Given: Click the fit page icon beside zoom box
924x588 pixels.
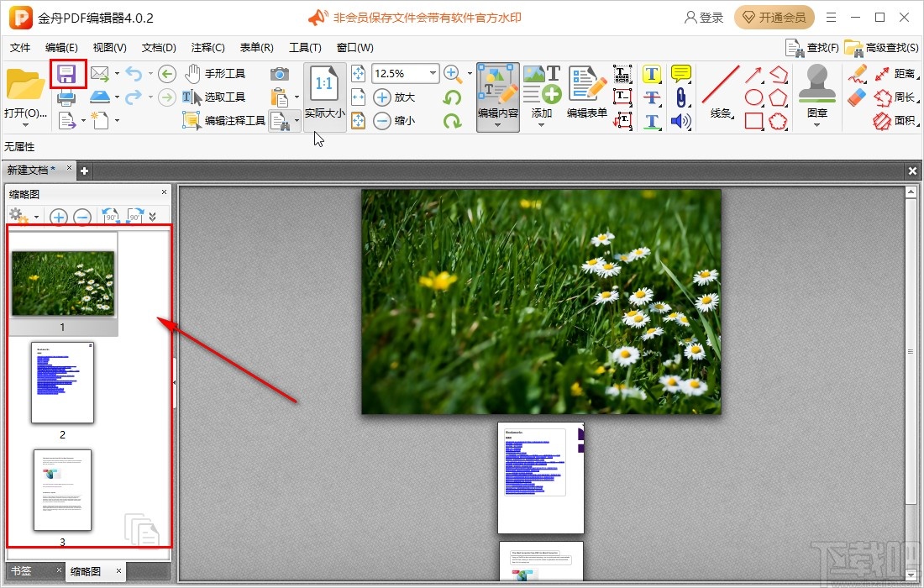Looking at the screenshot, I should point(358,74).
